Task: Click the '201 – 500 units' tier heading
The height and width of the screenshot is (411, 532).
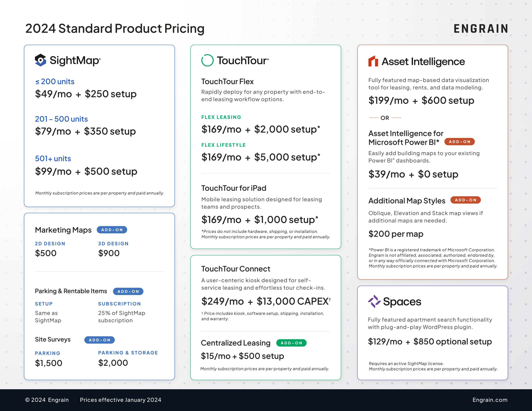Action: (x=61, y=119)
